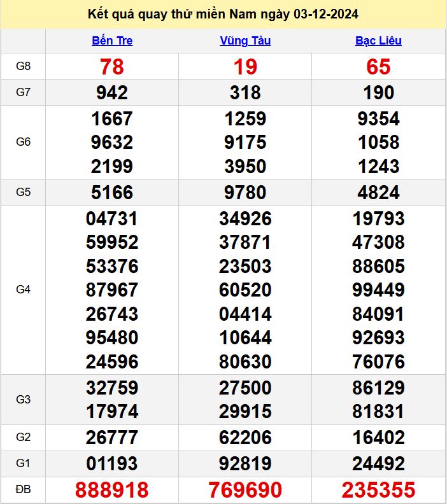Click red G8 number 65
This screenshot has height=504, width=447.
tap(378, 67)
